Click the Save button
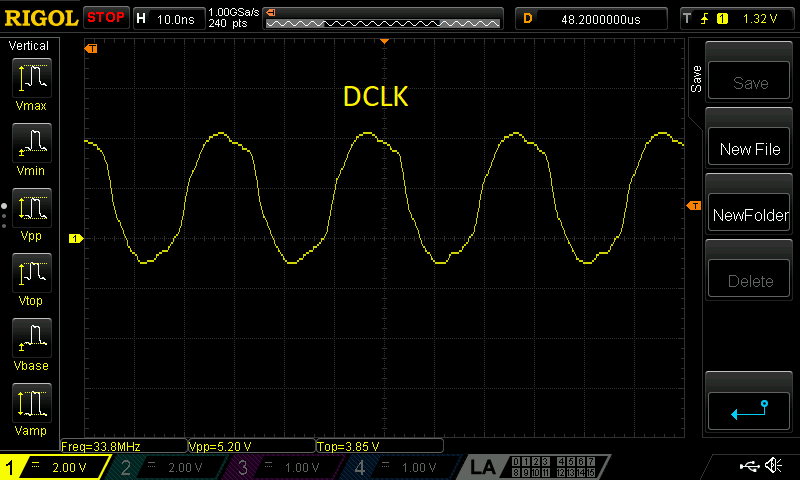The width and height of the screenshot is (800, 480). pyautogui.click(x=749, y=82)
